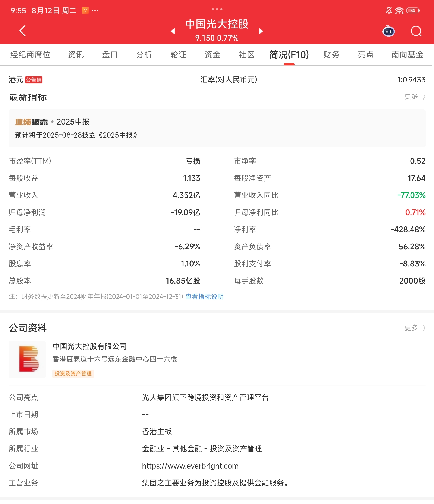Tap the price 9.150 0.77% text
Image resolution: width=434 pixels, height=504 pixels.
click(x=217, y=38)
